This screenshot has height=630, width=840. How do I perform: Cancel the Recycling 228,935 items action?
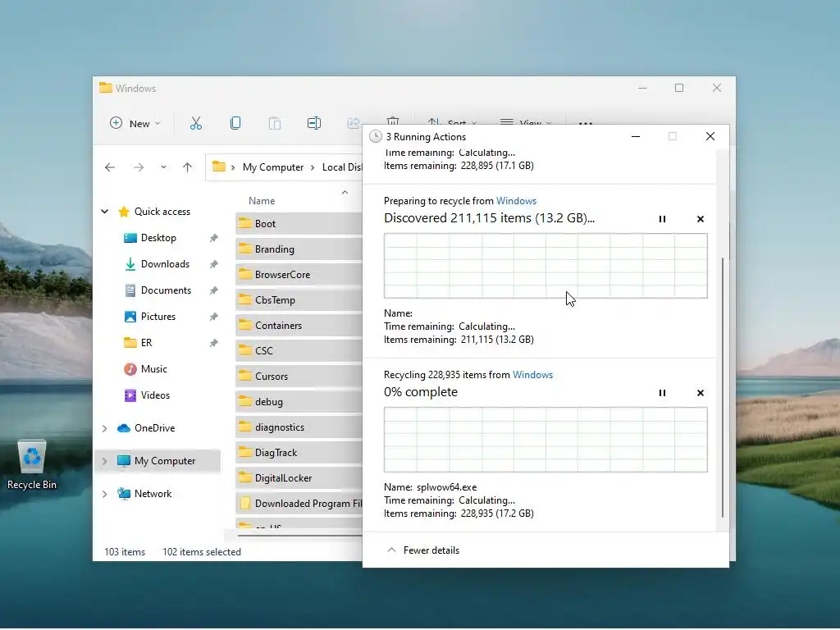pyautogui.click(x=701, y=393)
